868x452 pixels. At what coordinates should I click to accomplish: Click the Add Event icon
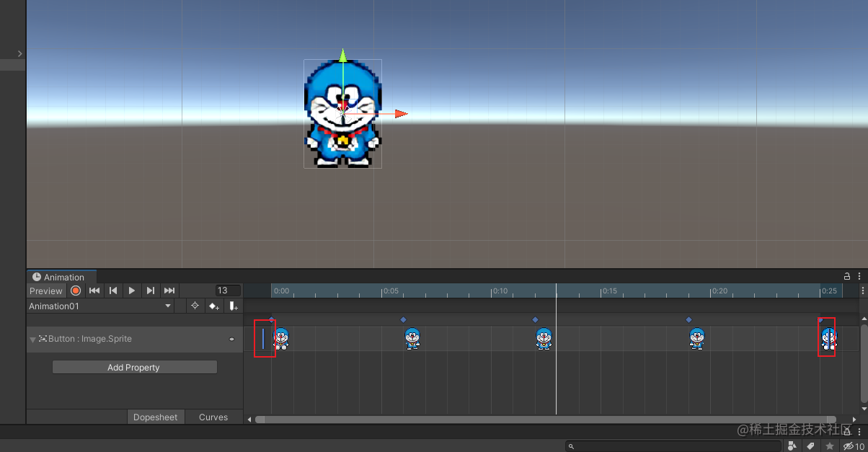(x=232, y=306)
